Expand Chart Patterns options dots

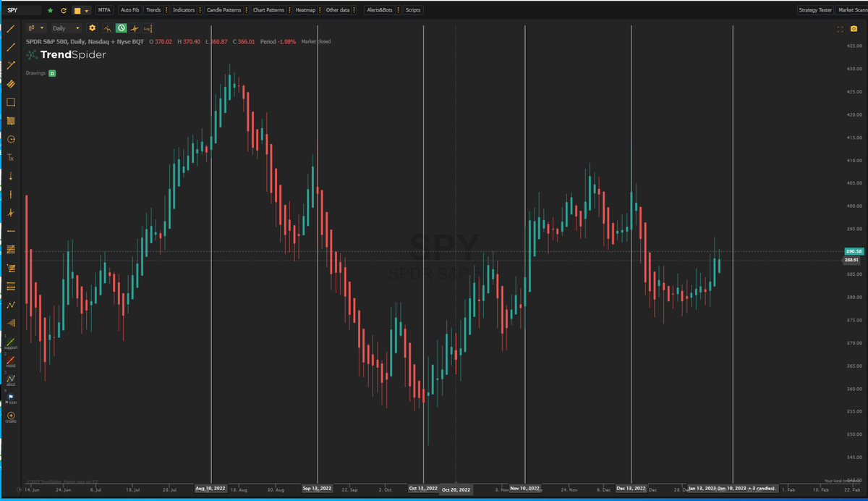coord(289,10)
